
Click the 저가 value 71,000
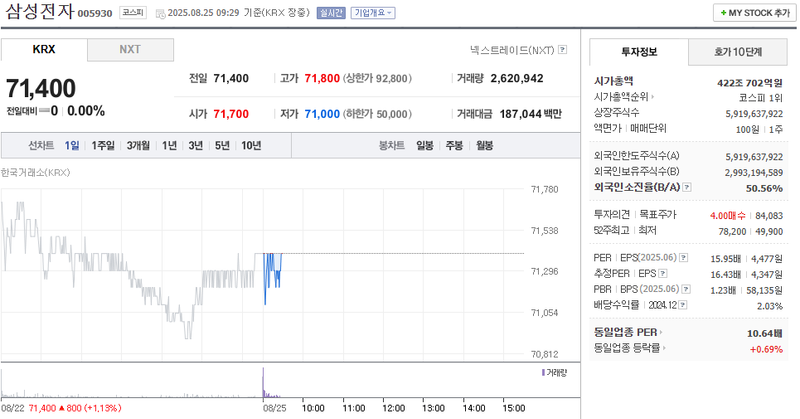click(322, 114)
